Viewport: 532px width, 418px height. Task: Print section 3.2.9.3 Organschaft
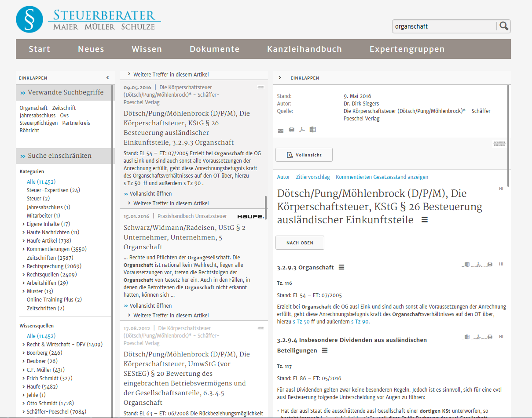click(x=490, y=265)
